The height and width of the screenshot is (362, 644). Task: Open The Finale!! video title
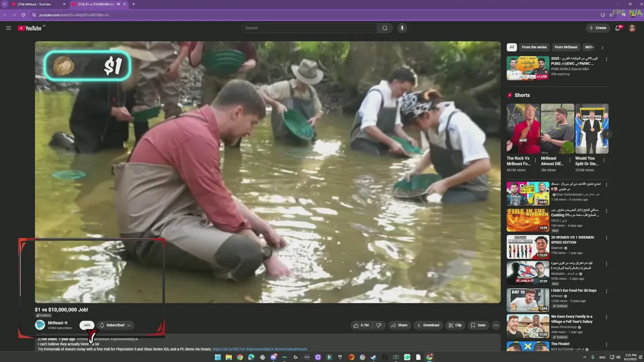560,343
